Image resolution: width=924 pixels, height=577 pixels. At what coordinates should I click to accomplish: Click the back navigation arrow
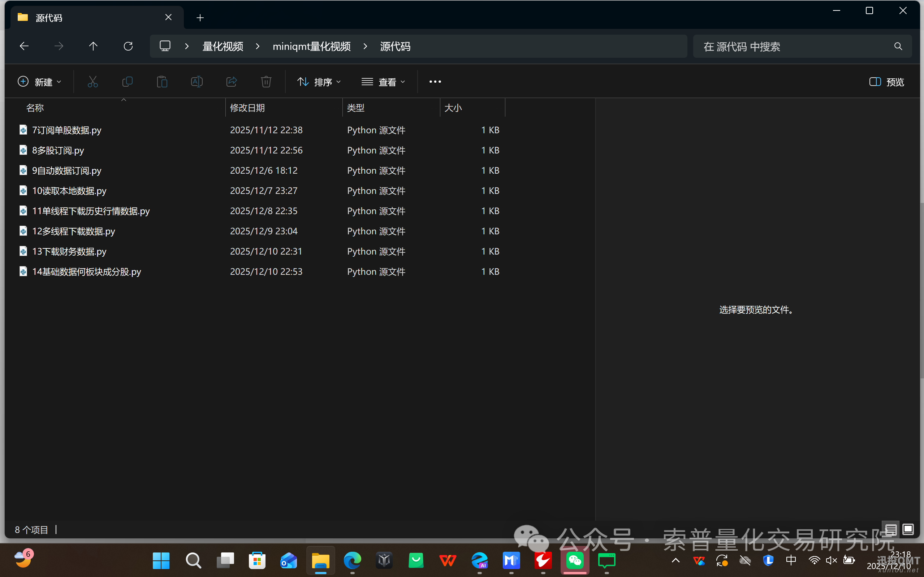24,46
